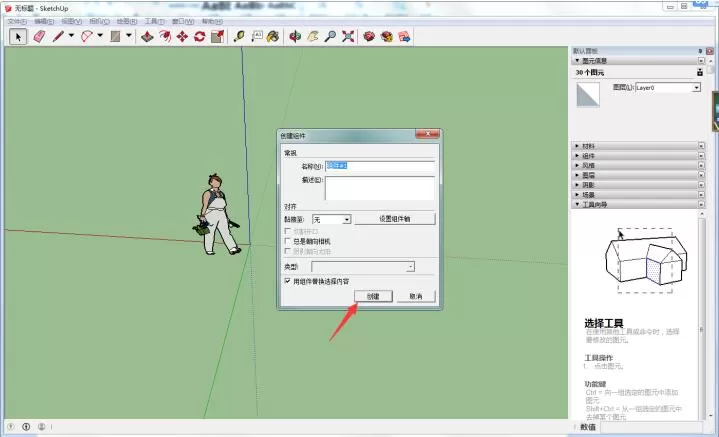This screenshot has width=719, height=437.
Task: Select the Rectangle shape tool
Action: (115, 37)
